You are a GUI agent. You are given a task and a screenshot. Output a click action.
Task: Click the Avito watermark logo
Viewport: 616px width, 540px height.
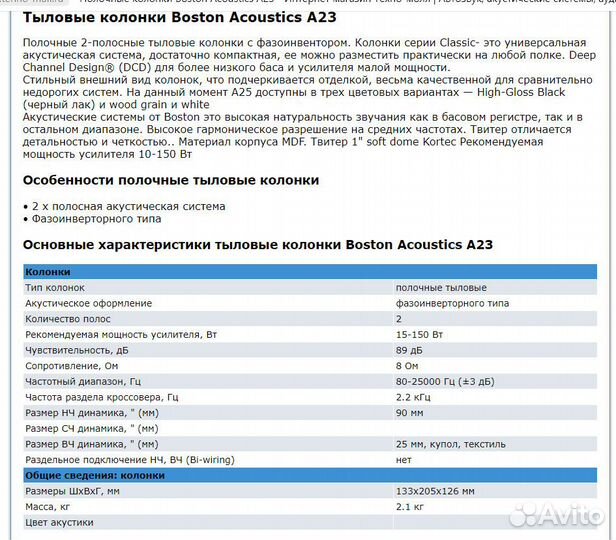coord(556,514)
